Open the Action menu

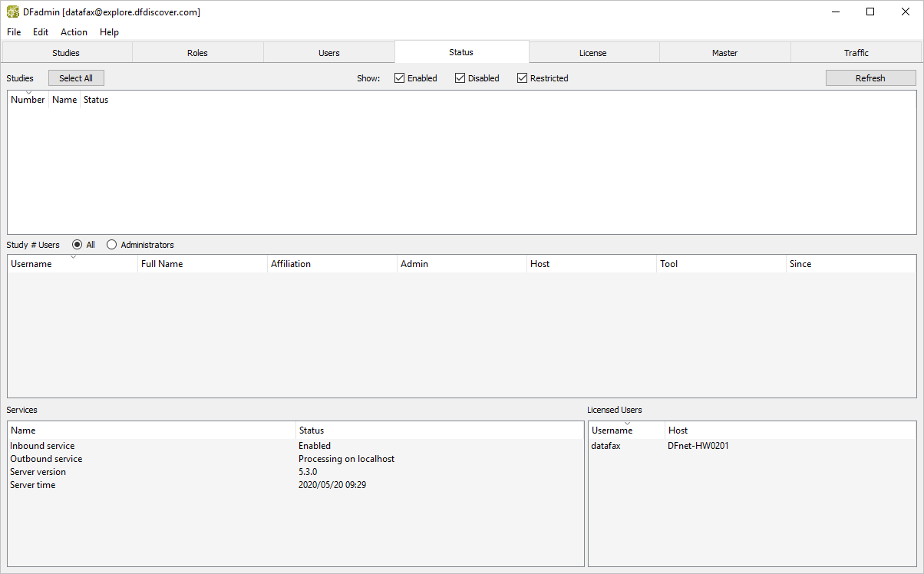pos(74,32)
